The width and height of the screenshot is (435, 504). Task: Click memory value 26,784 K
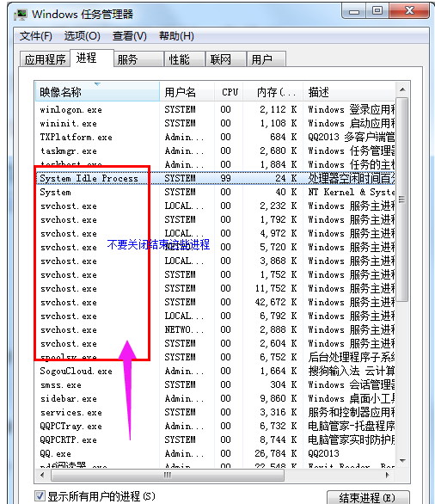click(276, 453)
